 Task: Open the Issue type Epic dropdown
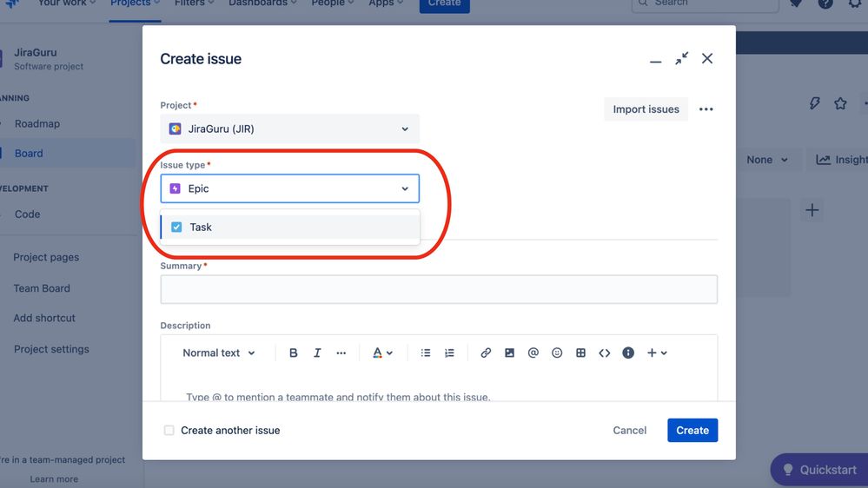289,188
